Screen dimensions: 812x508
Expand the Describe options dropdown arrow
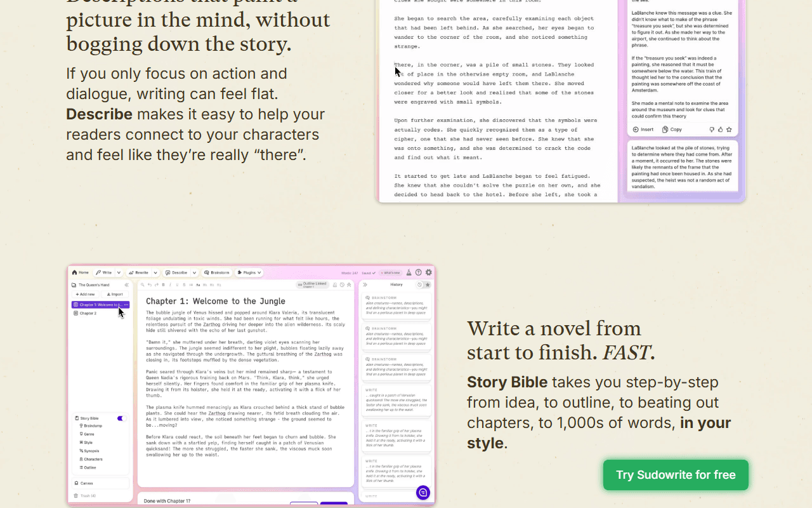pyautogui.click(x=195, y=272)
